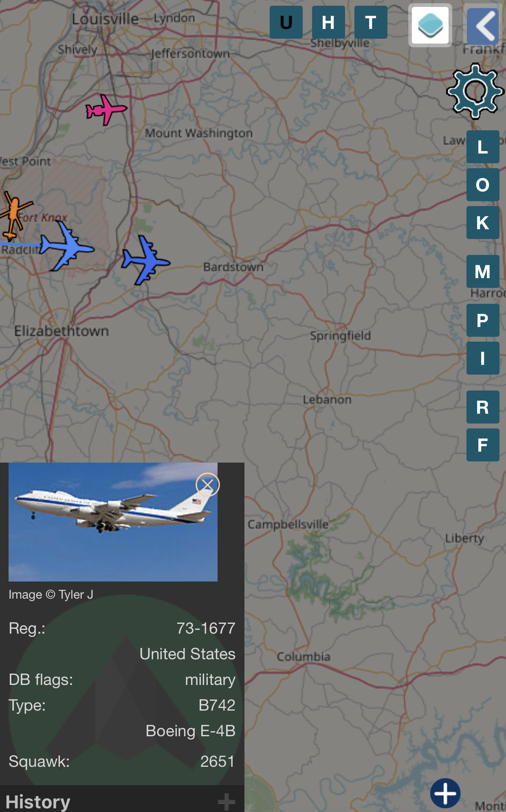Open the settings gear icon
Screen dimensions: 506x812
point(475,91)
